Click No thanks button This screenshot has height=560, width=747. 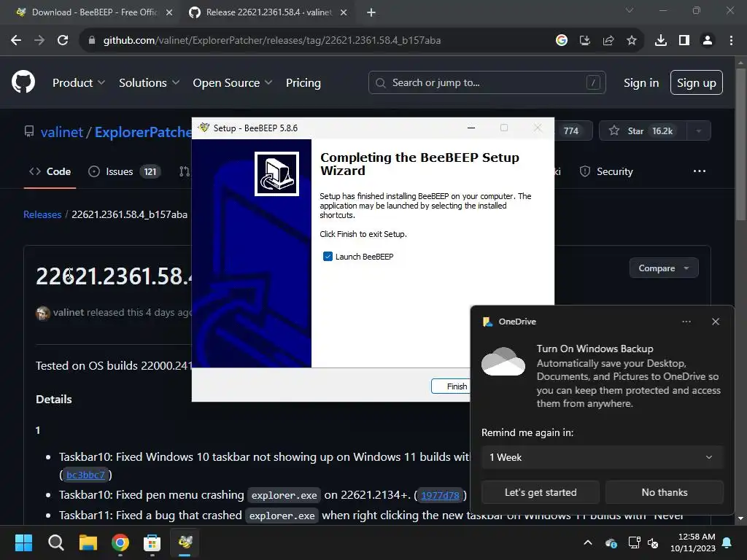click(x=665, y=492)
